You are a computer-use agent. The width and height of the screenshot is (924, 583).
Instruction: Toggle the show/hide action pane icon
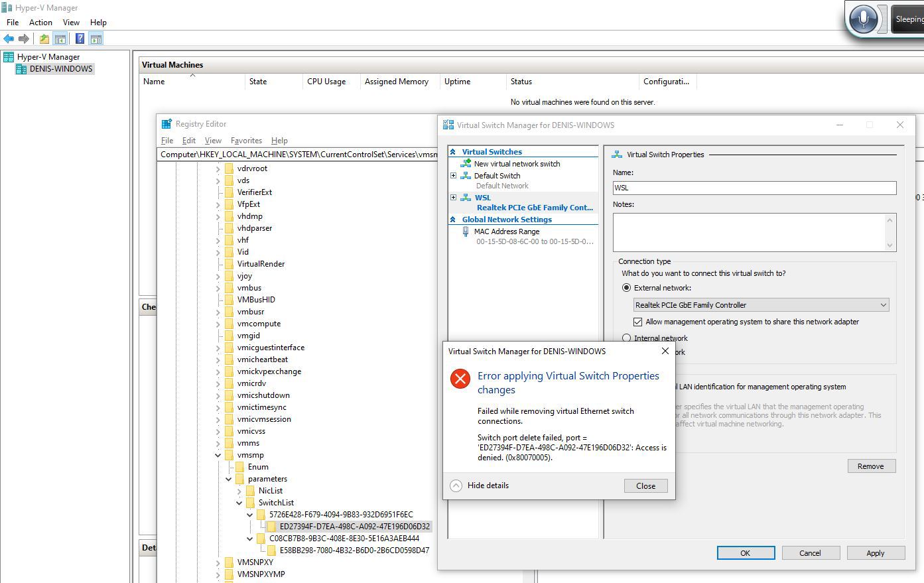coord(96,38)
